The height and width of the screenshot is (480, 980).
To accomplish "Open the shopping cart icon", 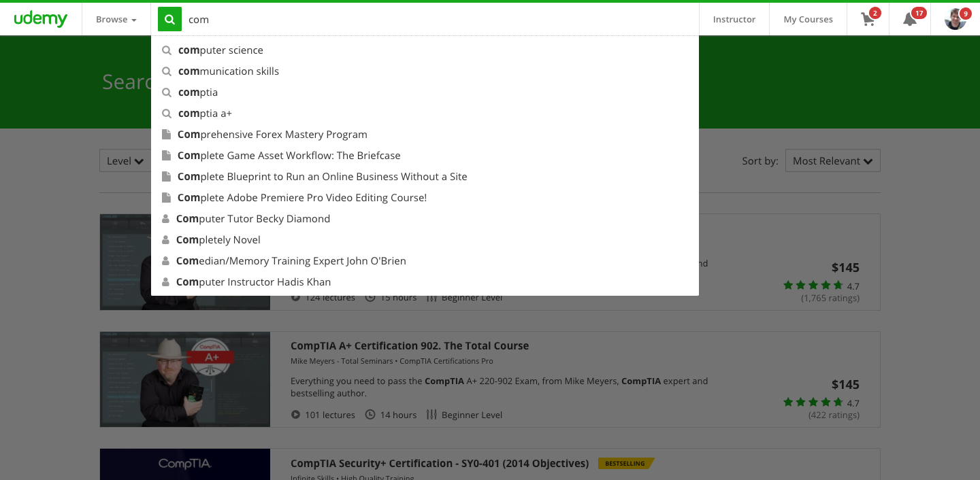I will (868, 19).
